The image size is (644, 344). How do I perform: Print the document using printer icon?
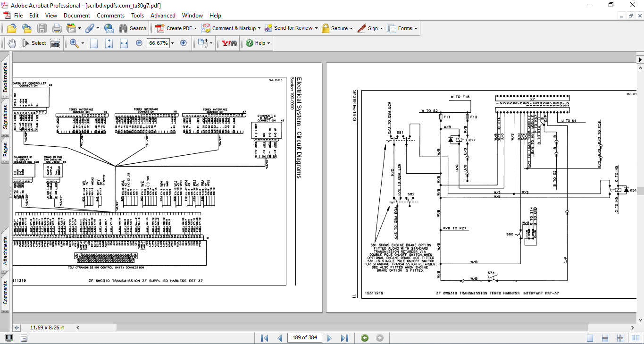point(57,28)
